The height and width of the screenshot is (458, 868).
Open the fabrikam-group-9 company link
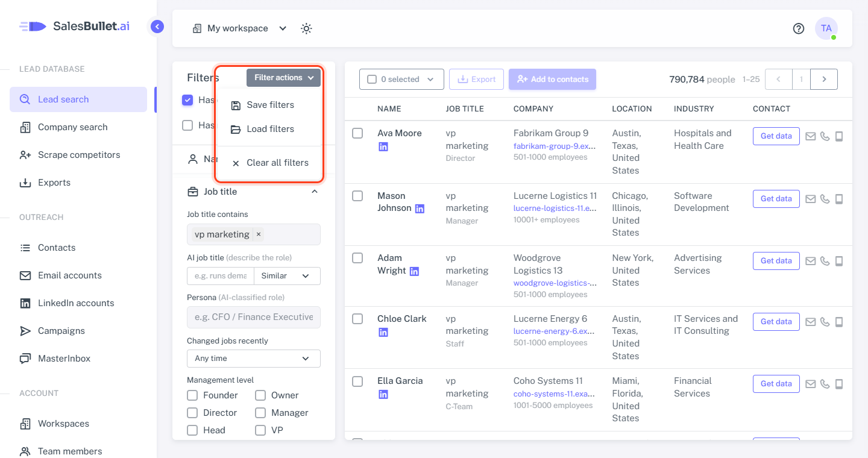555,146
